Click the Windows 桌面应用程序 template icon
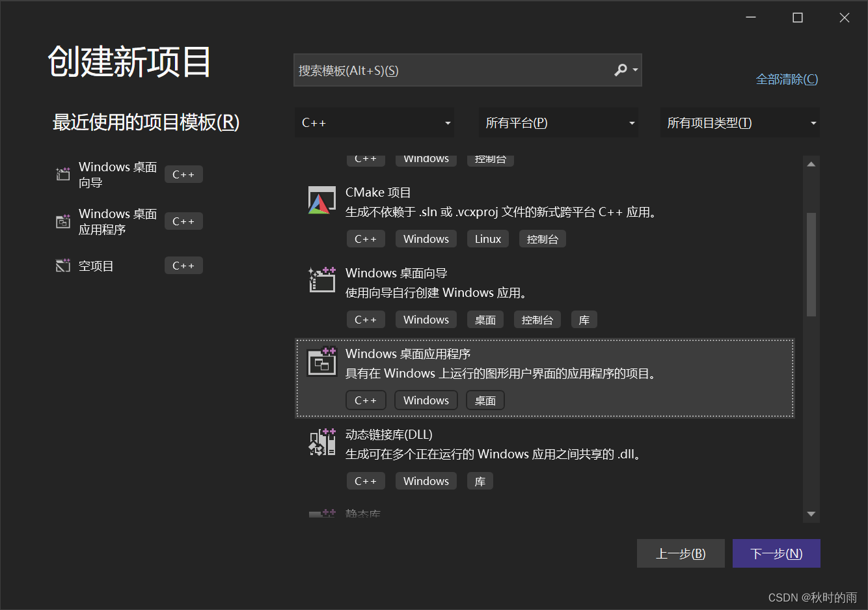 tap(321, 362)
